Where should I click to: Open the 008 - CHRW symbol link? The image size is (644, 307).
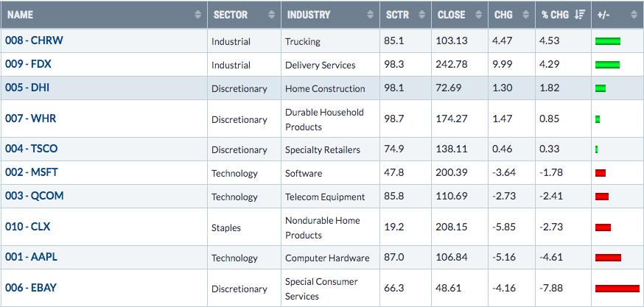(x=34, y=40)
